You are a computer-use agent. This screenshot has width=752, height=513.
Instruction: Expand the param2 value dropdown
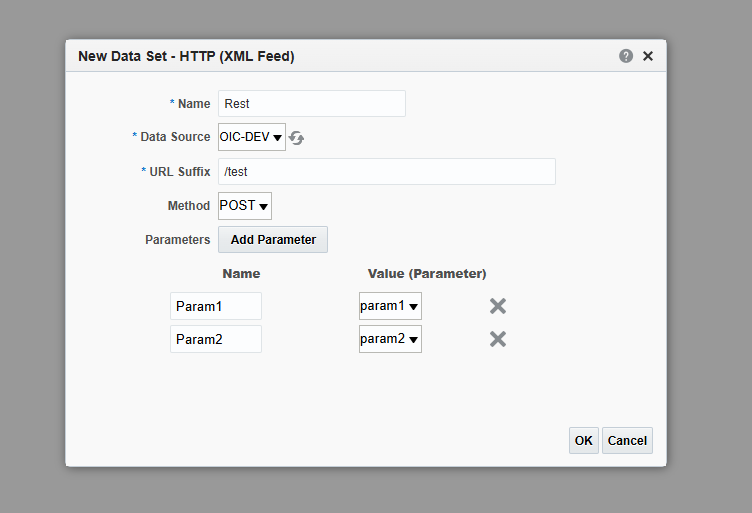pos(390,339)
